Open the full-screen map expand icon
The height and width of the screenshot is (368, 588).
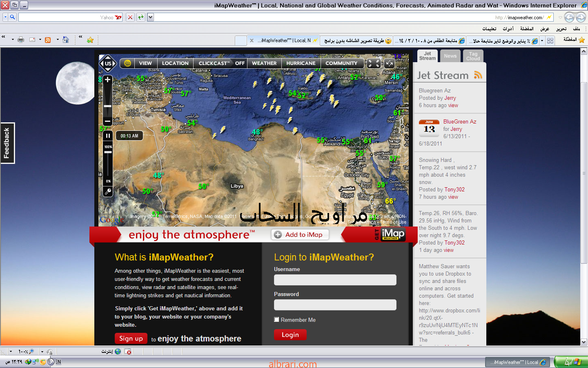(x=374, y=63)
